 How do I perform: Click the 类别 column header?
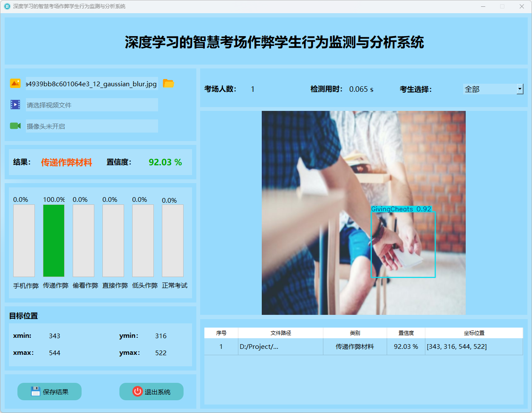[x=355, y=333]
